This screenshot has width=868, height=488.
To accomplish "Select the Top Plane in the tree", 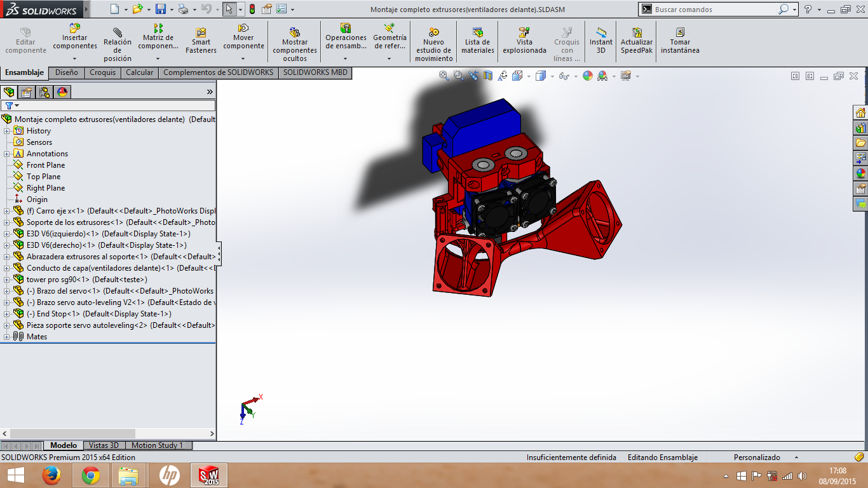I will coord(44,177).
